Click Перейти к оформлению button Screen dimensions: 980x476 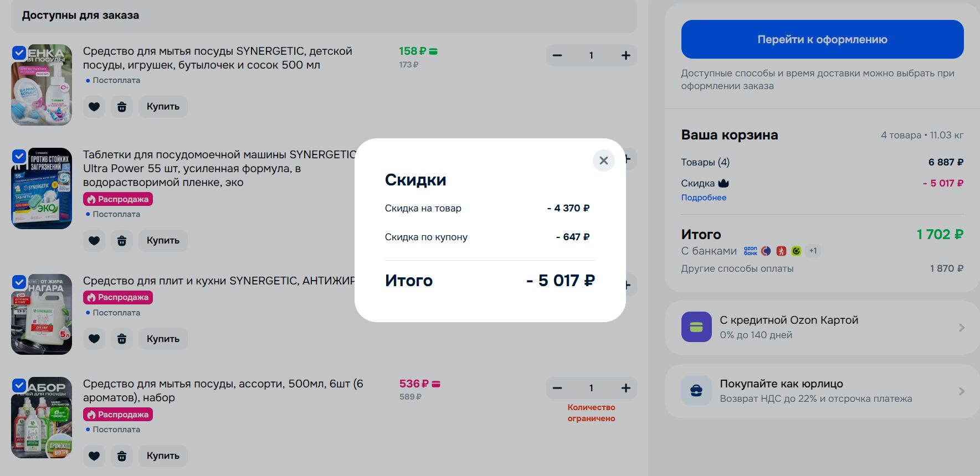click(822, 39)
